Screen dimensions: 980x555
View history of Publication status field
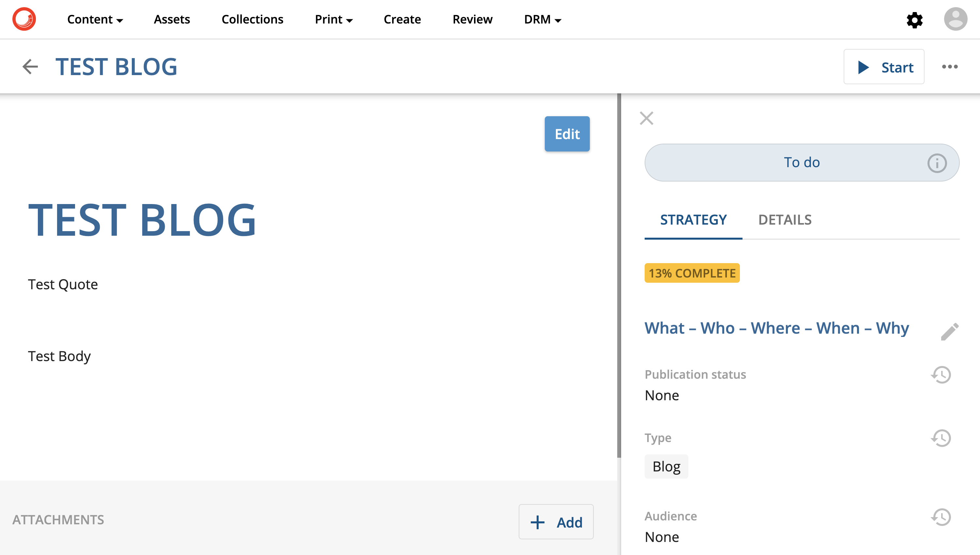click(941, 375)
